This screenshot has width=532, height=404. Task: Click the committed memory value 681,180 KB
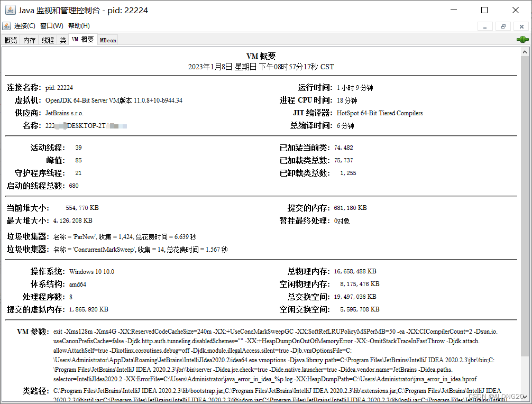coord(350,208)
